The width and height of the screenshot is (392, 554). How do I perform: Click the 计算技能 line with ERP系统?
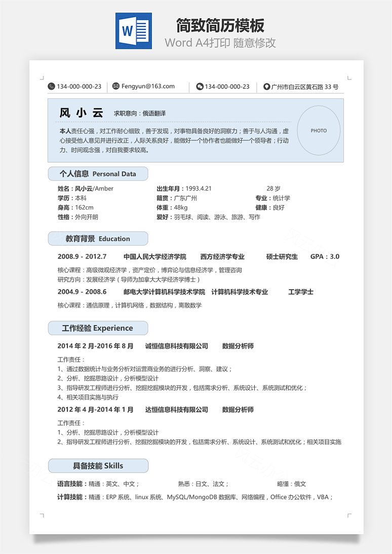click(x=195, y=497)
